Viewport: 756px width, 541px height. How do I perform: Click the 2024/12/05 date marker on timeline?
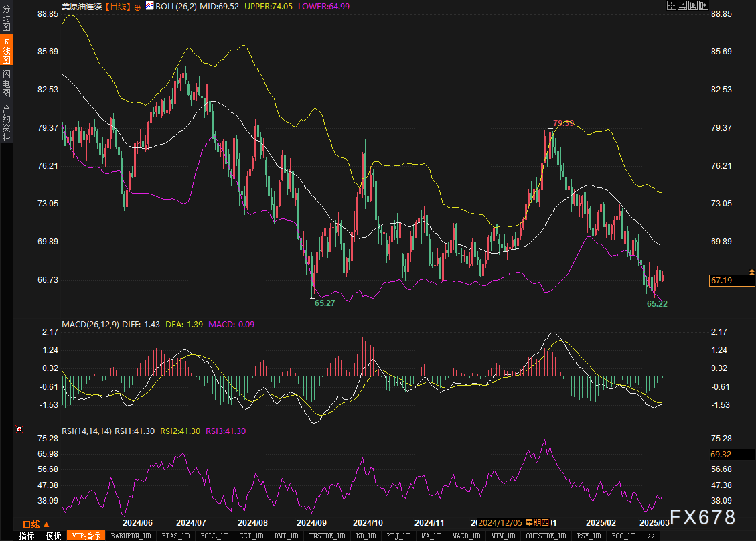(x=514, y=522)
